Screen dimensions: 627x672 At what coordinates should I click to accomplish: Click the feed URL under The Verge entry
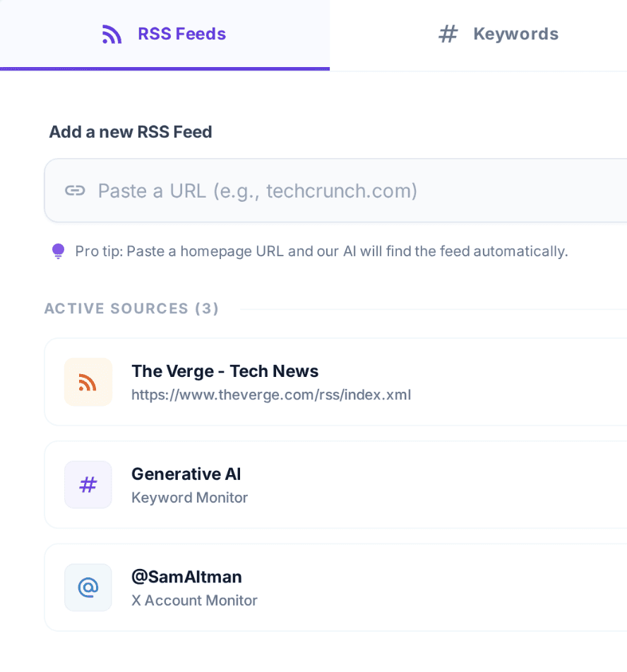[271, 395]
